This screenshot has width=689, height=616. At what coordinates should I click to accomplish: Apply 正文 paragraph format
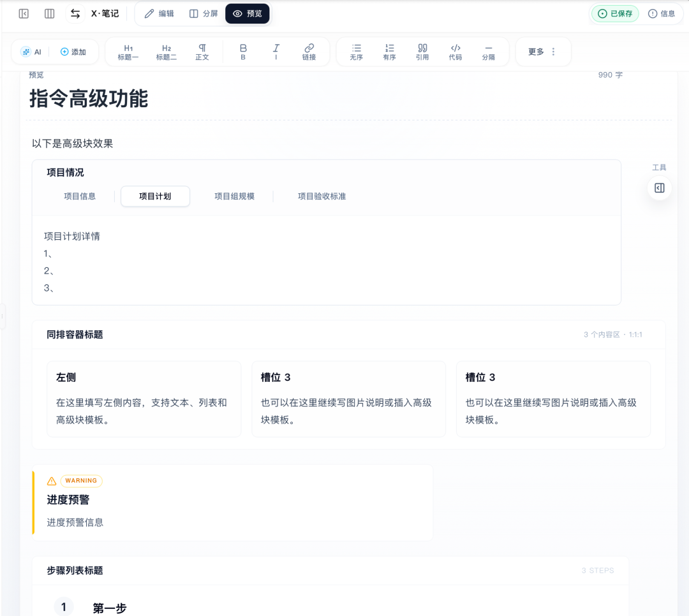pyautogui.click(x=202, y=52)
